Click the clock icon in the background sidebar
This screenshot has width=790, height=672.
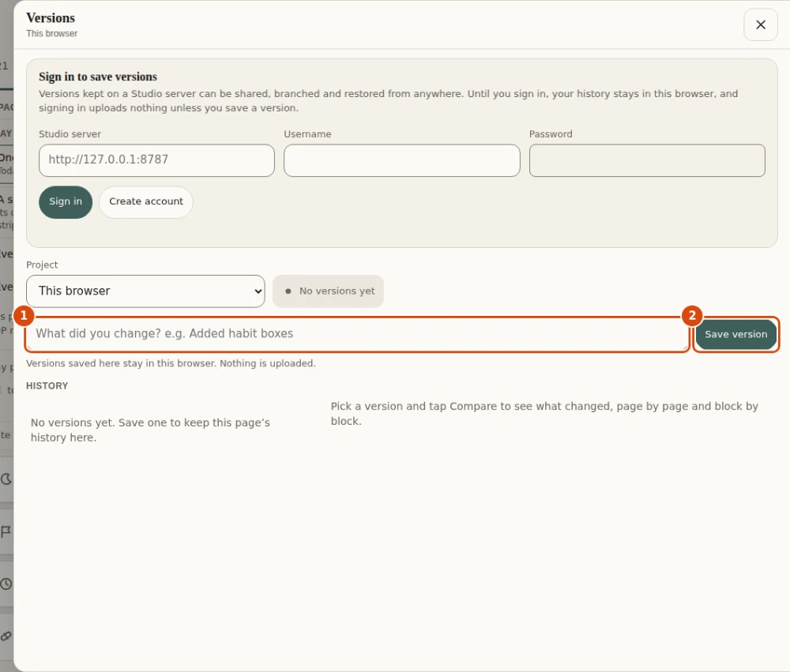[x=6, y=584]
